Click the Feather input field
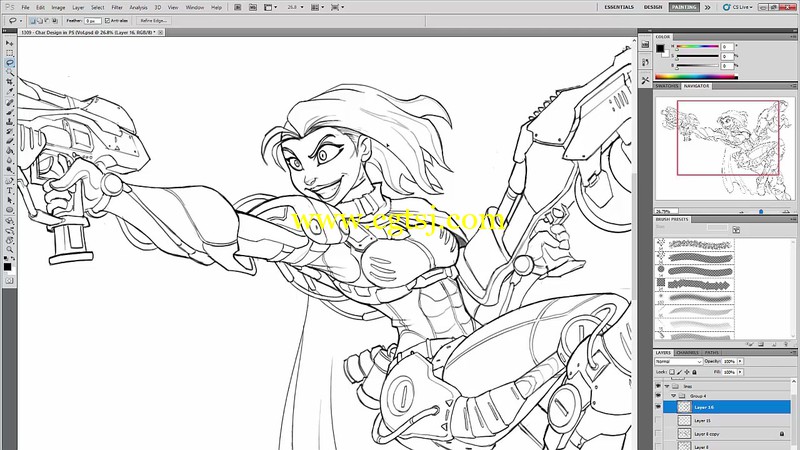This screenshot has height=450, width=800. [x=92, y=21]
